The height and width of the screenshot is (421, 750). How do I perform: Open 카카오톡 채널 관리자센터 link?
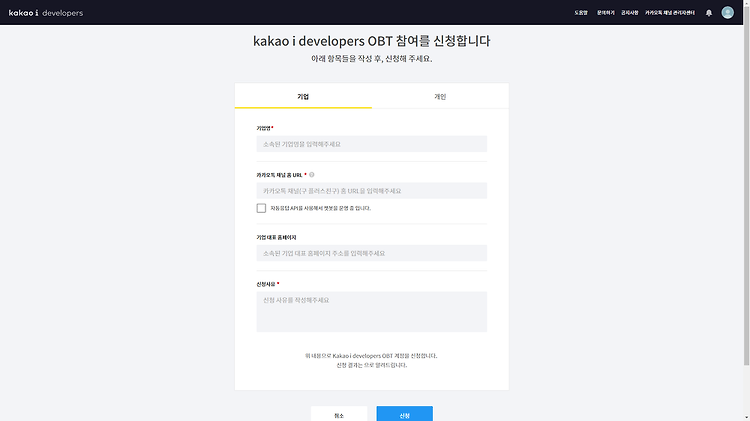(x=670, y=13)
